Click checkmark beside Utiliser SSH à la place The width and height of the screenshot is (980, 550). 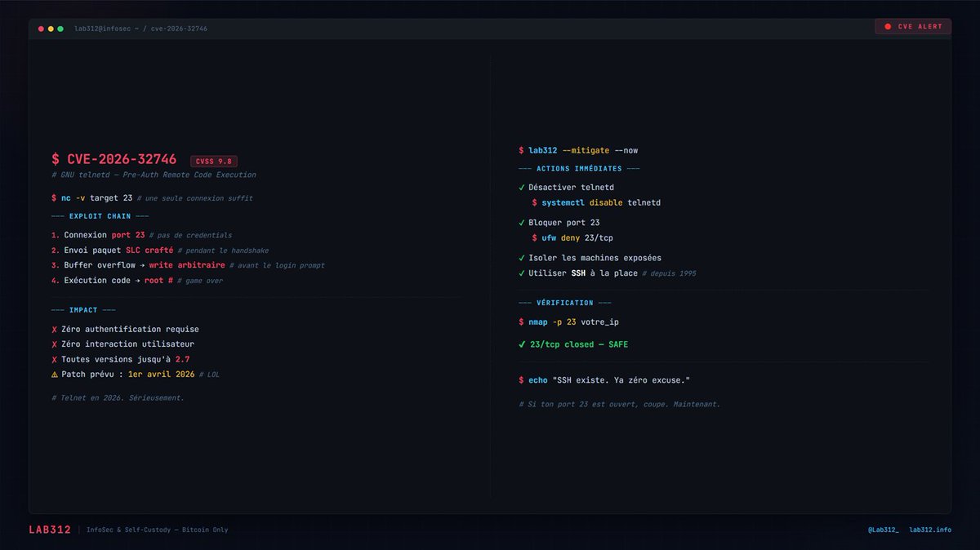pos(522,273)
